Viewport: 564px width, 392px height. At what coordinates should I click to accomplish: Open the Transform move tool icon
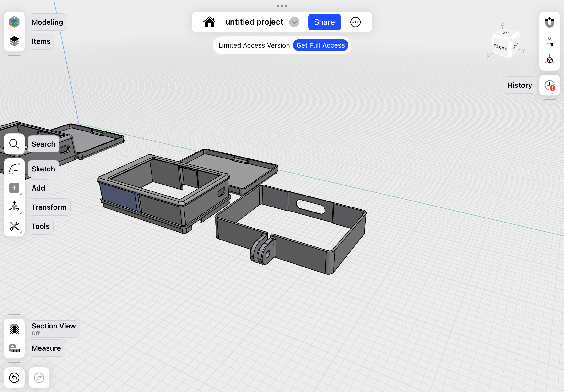14,207
